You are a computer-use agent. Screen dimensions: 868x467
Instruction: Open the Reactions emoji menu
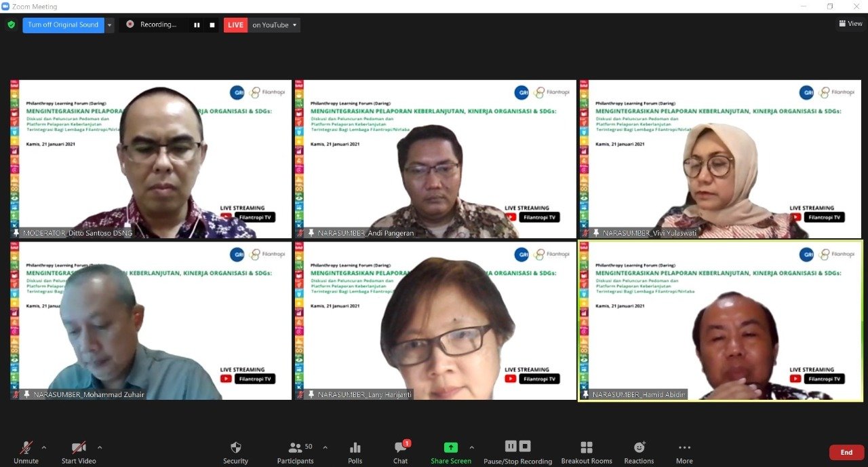tap(639, 448)
